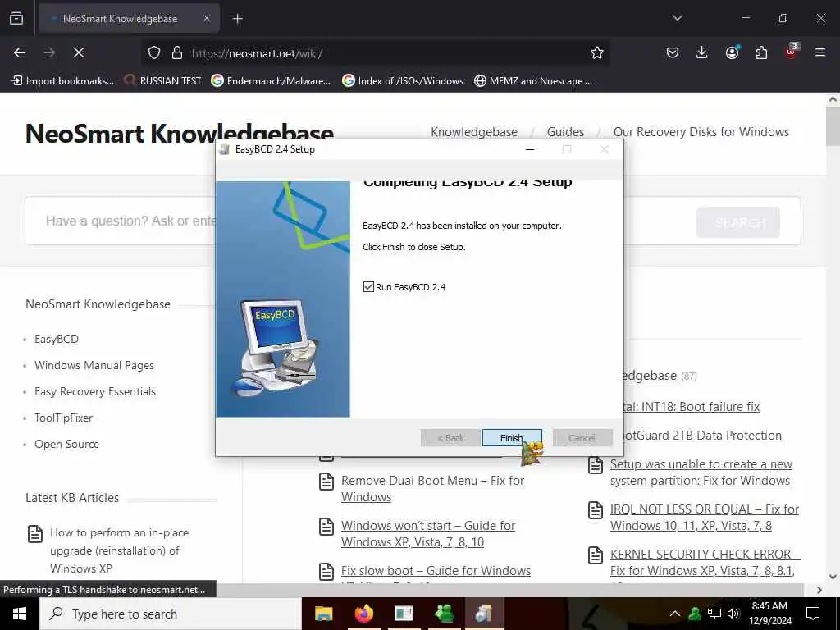
Task: Click document icon beside IRQL NOT LESS article
Action: 596,510
